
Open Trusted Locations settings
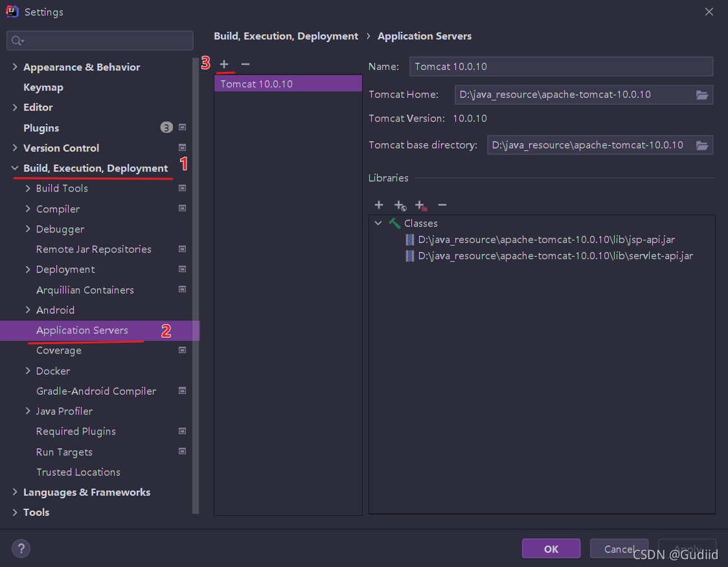[78, 472]
